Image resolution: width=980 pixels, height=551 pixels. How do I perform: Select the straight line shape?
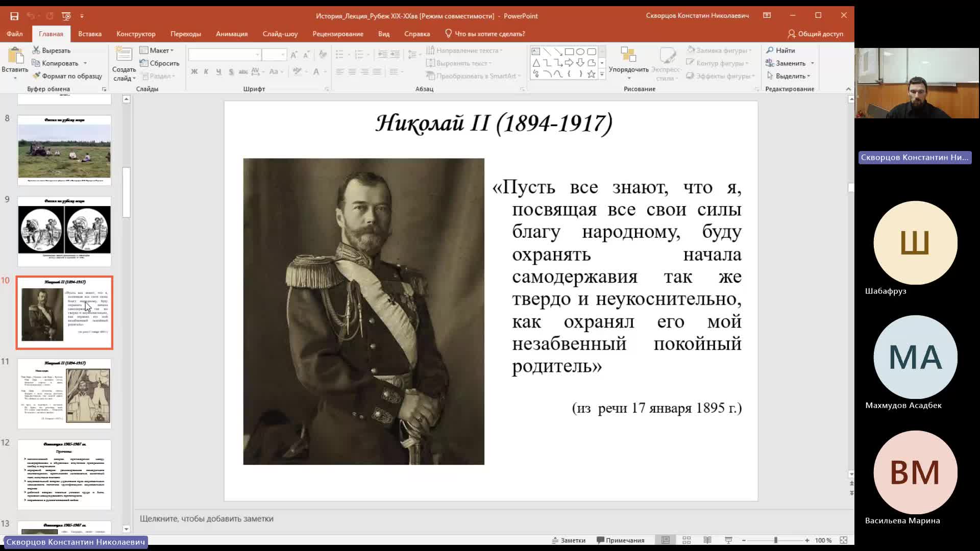pos(547,52)
